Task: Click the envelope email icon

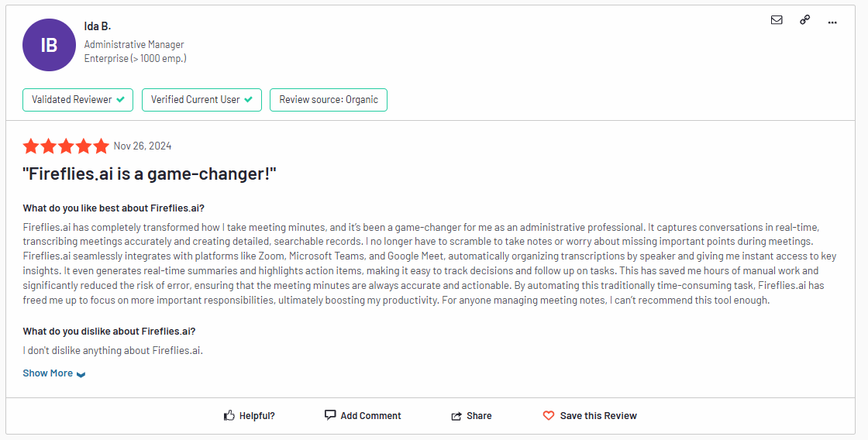Action: [777, 20]
